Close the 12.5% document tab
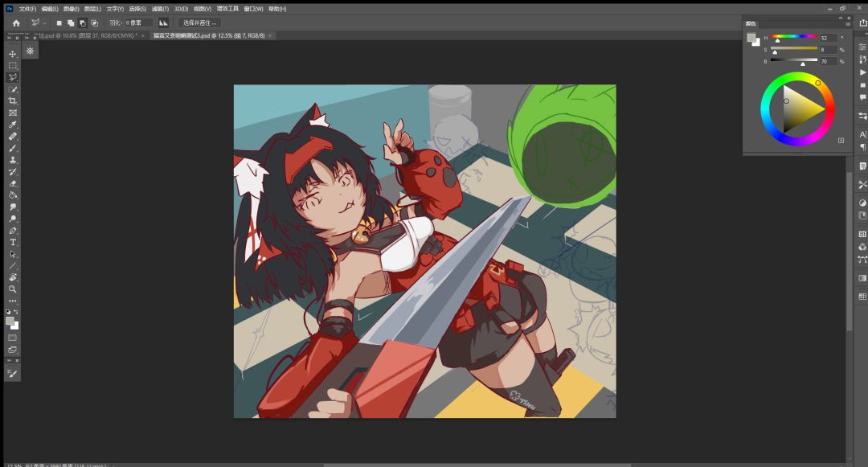Screen dimensions: 868x467 pyautogui.click(x=270, y=35)
